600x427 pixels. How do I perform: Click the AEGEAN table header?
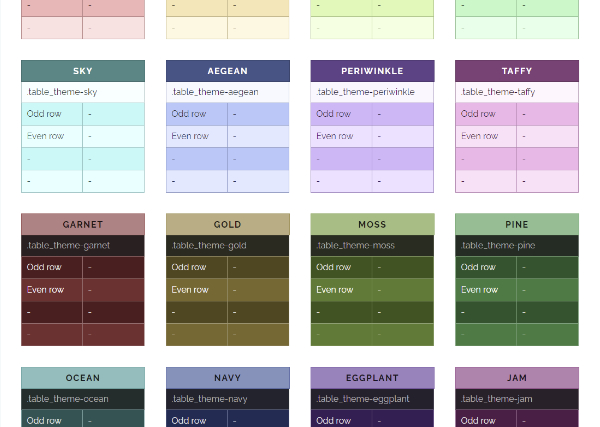click(x=228, y=71)
